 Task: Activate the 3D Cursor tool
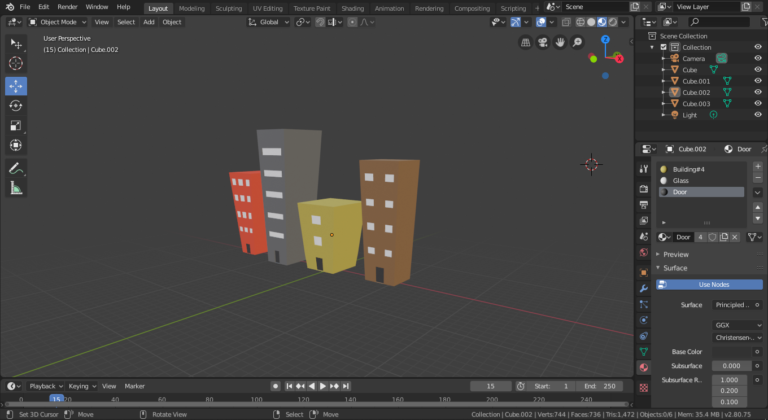[x=16, y=63]
